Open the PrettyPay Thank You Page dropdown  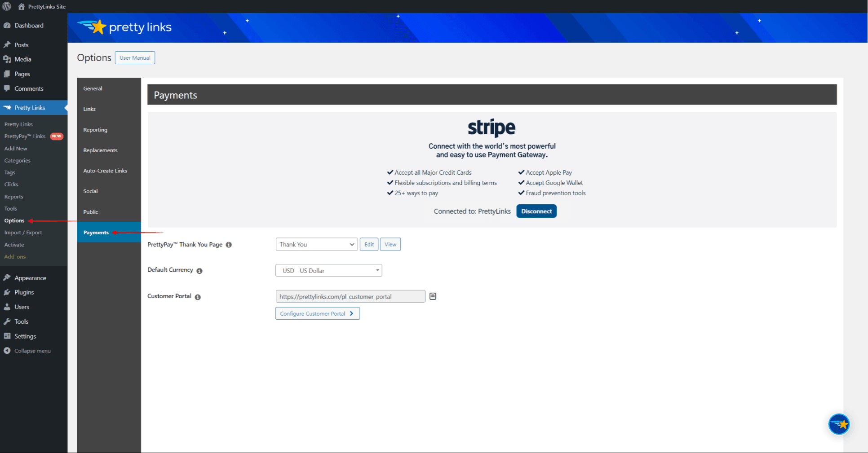(317, 244)
